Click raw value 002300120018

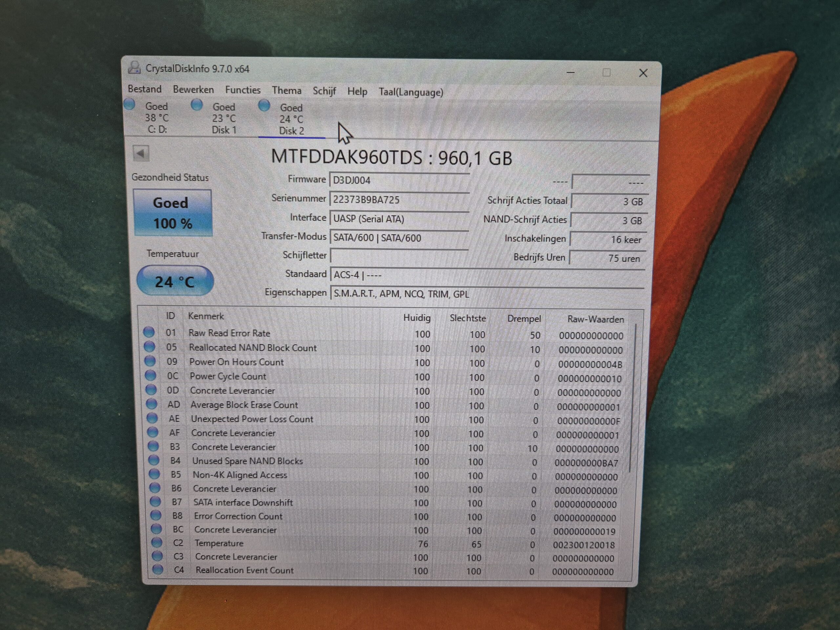(x=584, y=545)
